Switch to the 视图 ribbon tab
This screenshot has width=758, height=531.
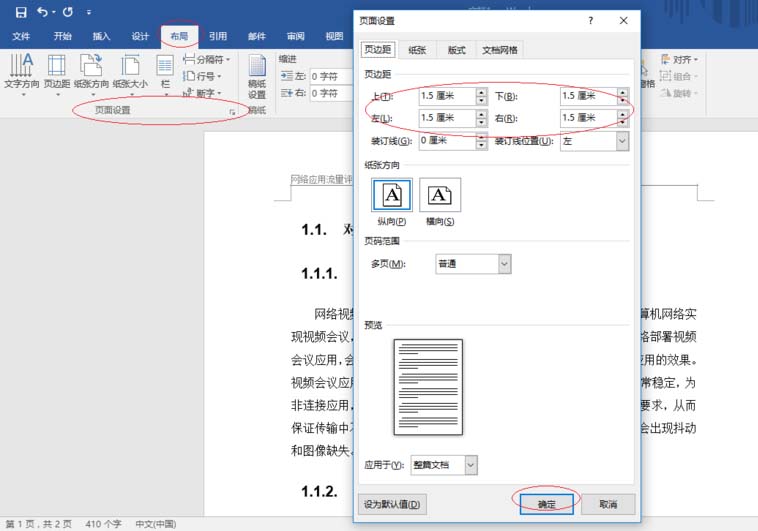(334, 36)
